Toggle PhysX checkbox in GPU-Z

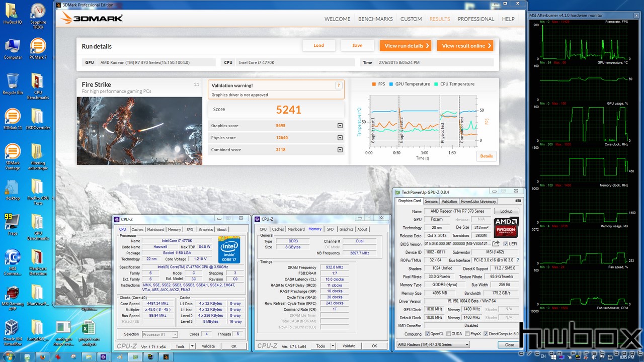[467, 334]
